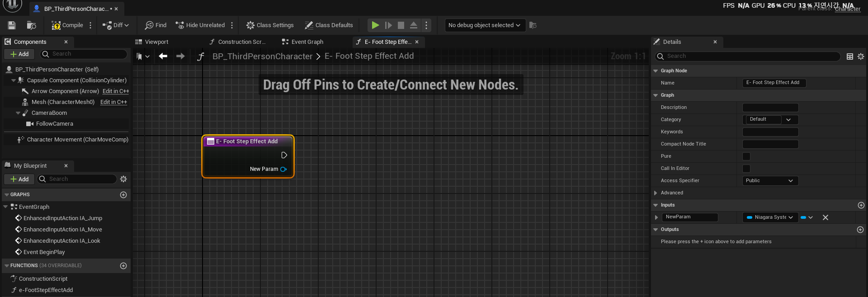
Task: Navigate back in graph history
Action: click(x=163, y=56)
